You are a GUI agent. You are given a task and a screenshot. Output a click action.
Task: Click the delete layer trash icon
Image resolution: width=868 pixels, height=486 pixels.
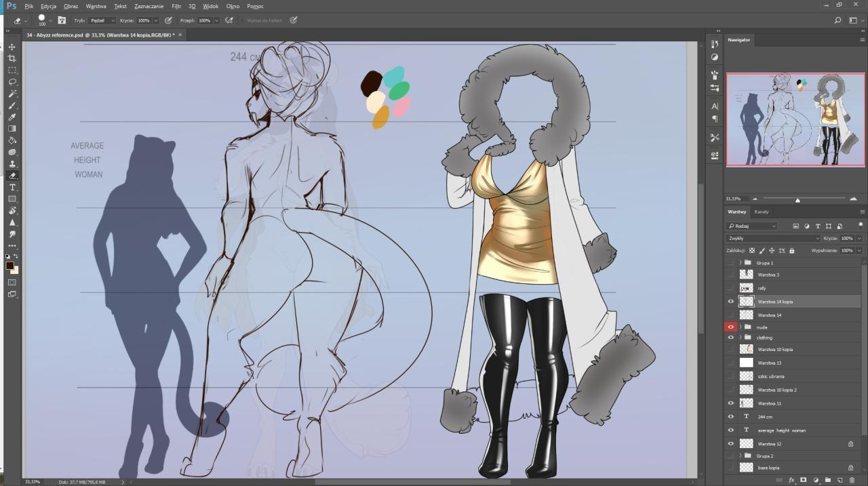[852, 480]
